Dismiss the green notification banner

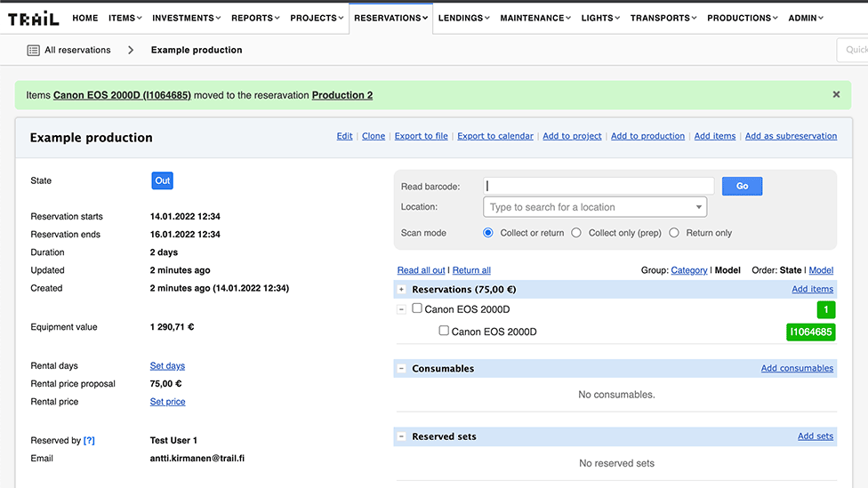[836, 94]
